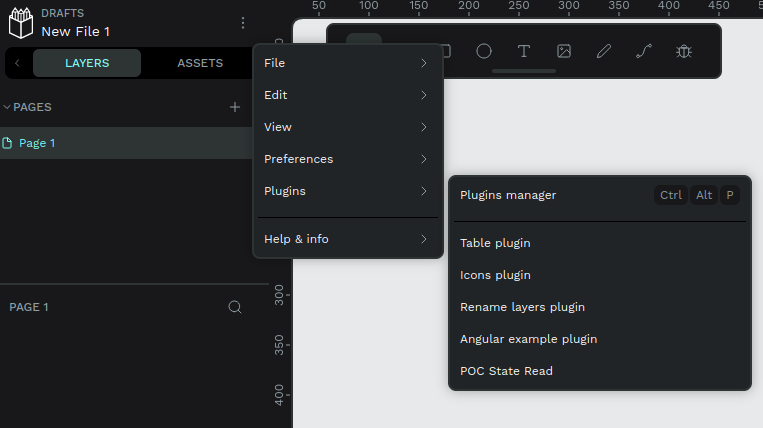Select the Ellipse tool
This screenshot has width=763, height=428.
(484, 51)
